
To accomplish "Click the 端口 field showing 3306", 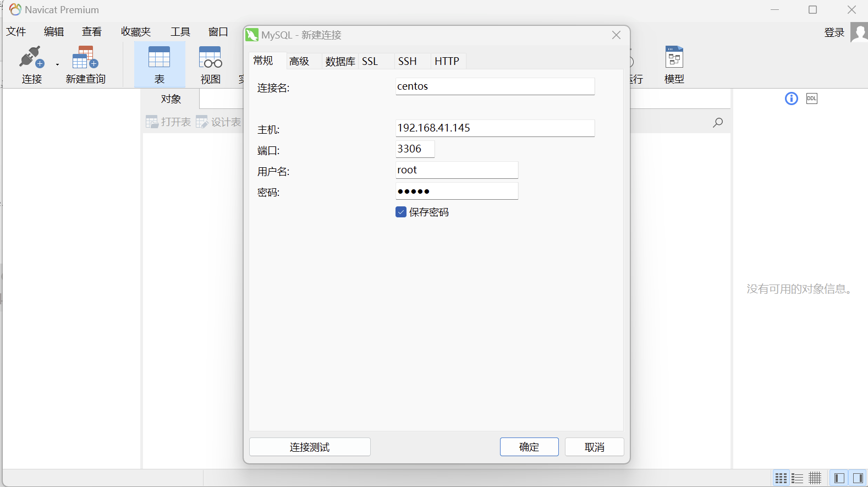I will pyautogui.click(x=415, y=149).
